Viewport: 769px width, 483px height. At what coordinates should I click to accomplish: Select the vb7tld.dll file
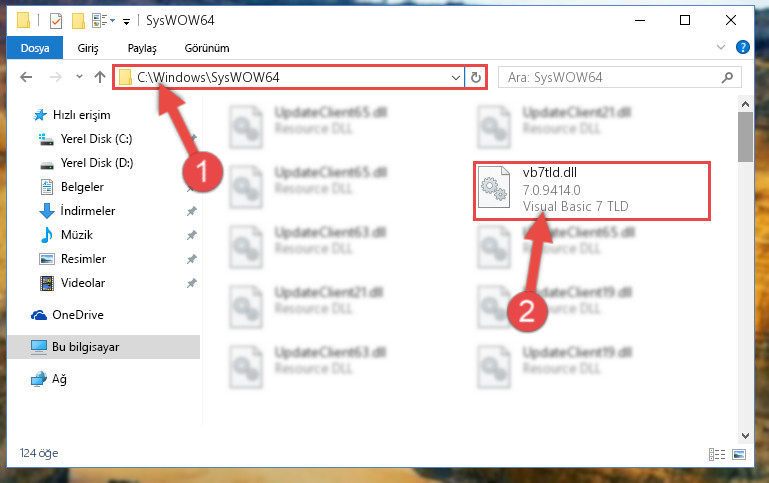591,190
